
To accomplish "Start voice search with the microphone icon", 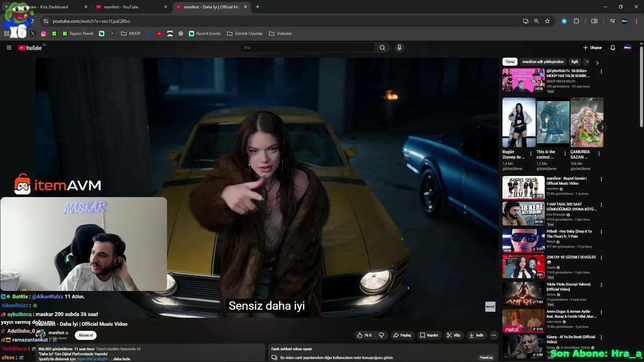I will [399, 48].
